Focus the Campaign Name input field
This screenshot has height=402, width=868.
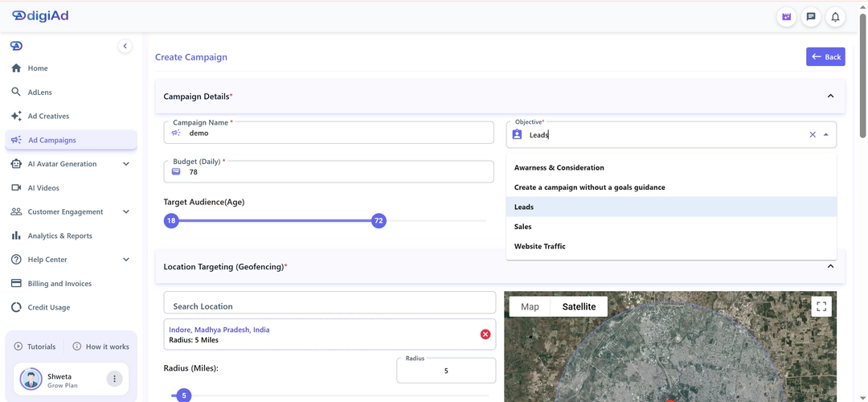pos(329,133)
